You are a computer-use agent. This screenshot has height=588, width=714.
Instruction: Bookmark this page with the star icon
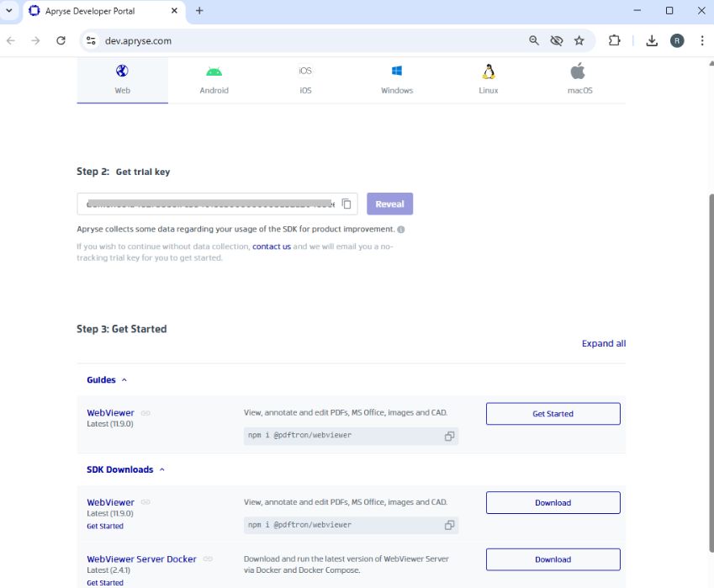tap(579, 40)
